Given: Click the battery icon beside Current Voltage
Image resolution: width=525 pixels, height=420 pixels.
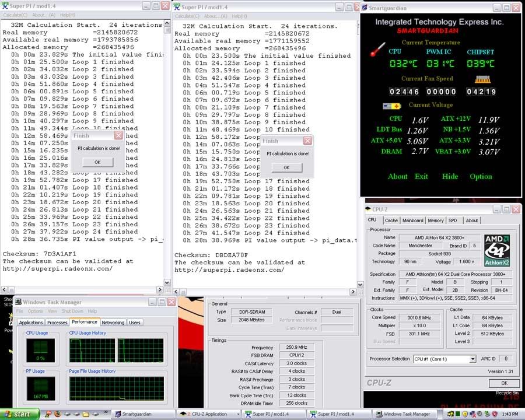Looking at the screenshot, I should click(x=392, y=106).
